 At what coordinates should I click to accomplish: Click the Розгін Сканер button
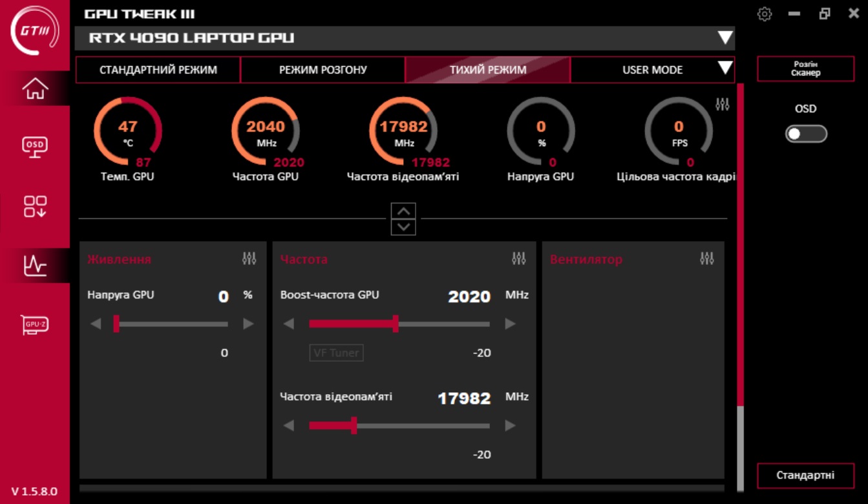806,68
